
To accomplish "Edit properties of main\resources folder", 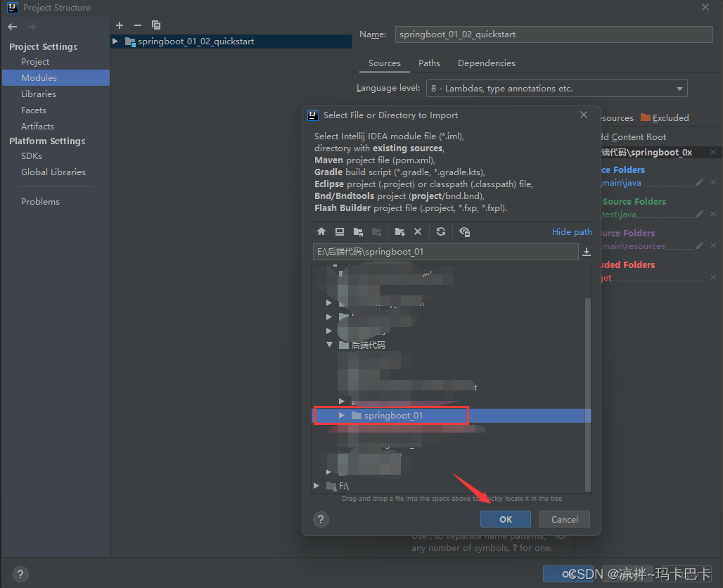I will pyautogui.click(x=700, y=245).
